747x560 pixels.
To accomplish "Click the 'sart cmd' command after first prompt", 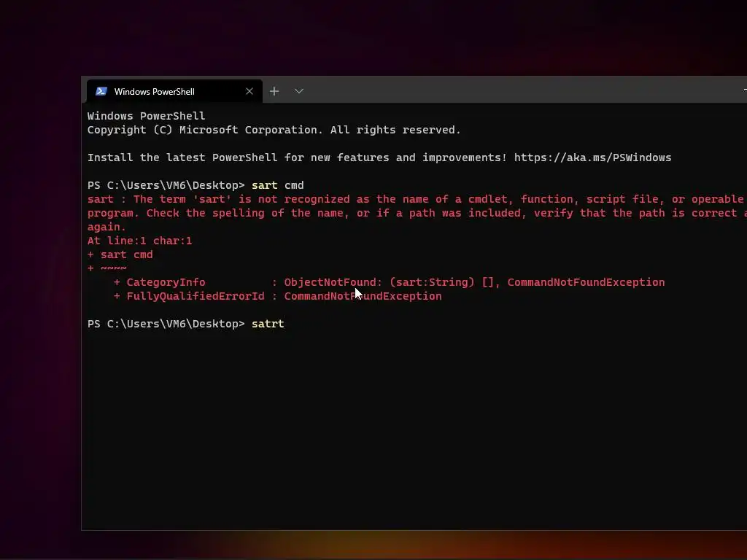I will (278, 185).
